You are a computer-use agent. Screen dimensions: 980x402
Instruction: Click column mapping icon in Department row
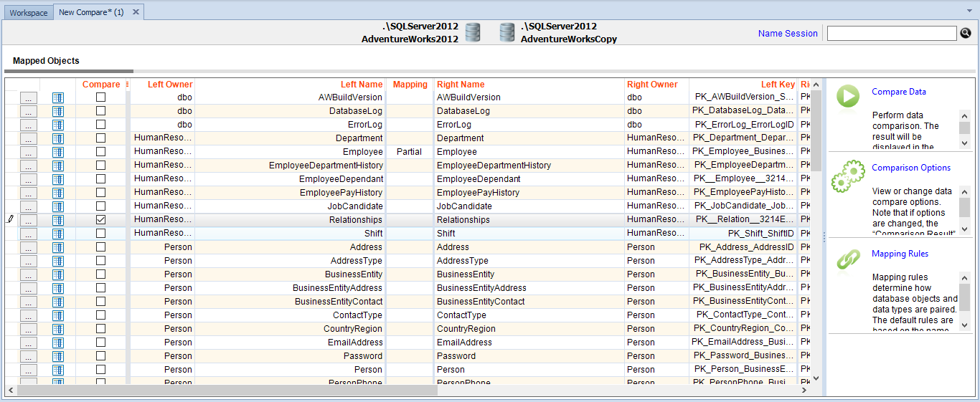point(58,138)
